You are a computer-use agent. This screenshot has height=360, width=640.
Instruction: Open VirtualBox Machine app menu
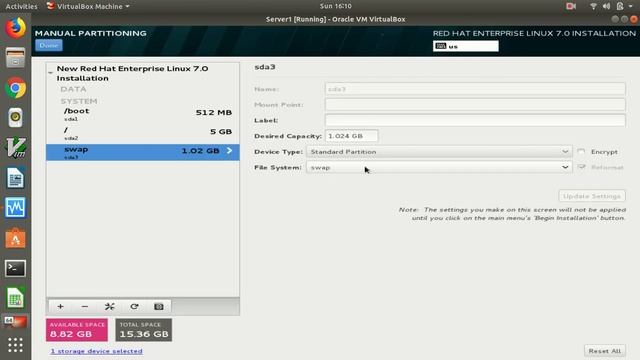[88, 6]
